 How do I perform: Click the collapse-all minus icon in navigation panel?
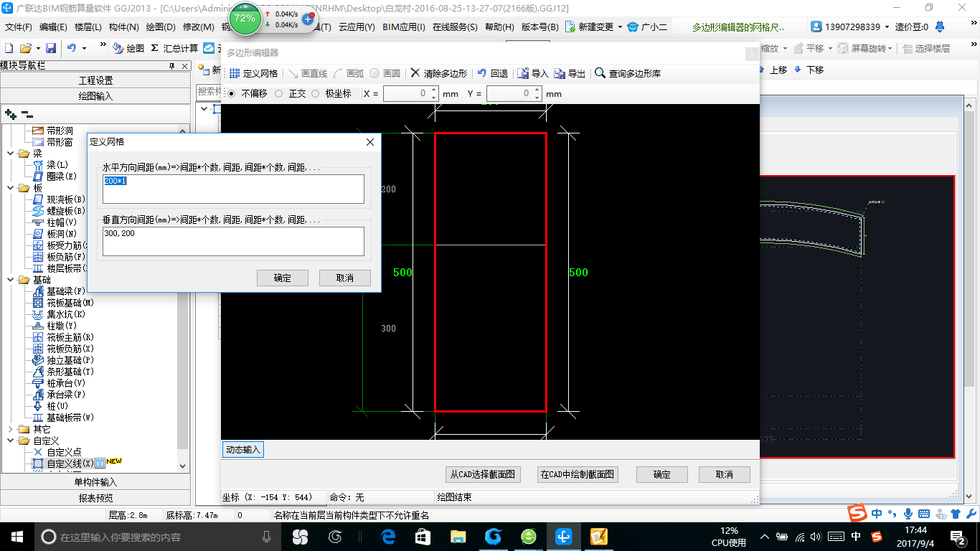27,114
